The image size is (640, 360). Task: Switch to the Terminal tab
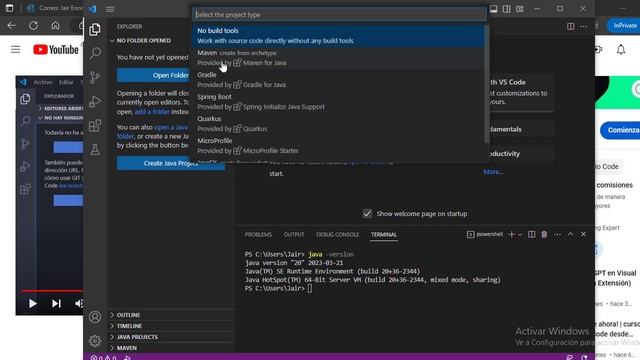pyautogui.click(x=384, y=235)
